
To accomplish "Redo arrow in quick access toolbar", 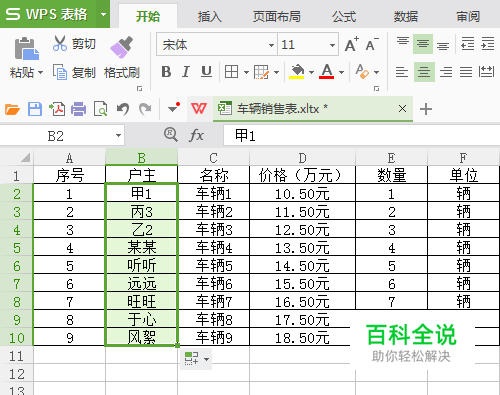I will pos(145,109).
